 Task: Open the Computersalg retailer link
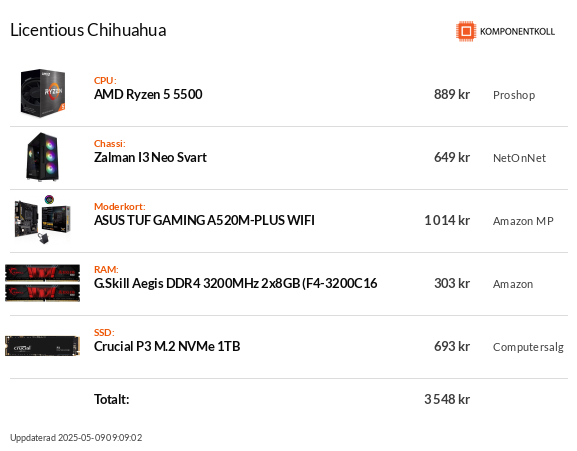(x=528, y=347)
